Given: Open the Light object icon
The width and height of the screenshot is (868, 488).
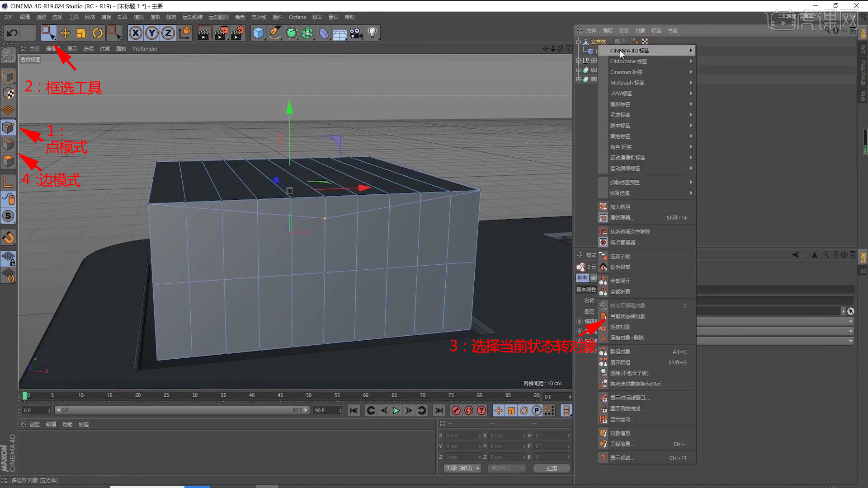Looking at the screenshot, I should (x=373, y=33).
